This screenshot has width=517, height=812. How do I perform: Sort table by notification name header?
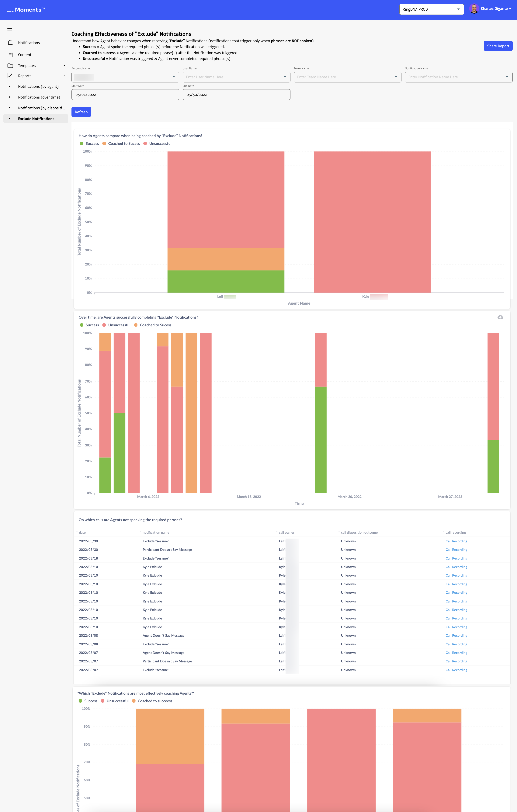pyautogui.click(x=156, y=533)
